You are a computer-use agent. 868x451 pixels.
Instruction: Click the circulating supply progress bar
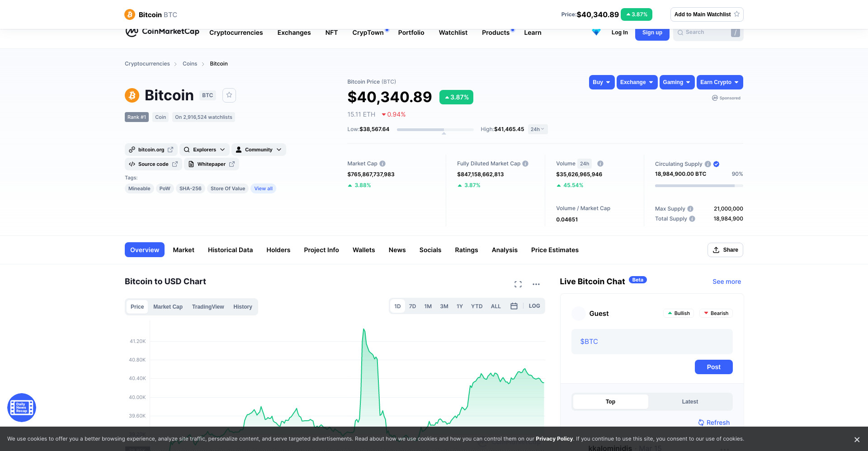699,186
